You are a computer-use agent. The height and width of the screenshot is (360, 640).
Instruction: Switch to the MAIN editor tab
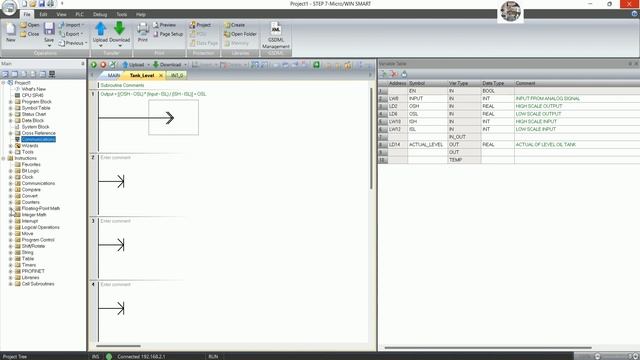(114, 76)
